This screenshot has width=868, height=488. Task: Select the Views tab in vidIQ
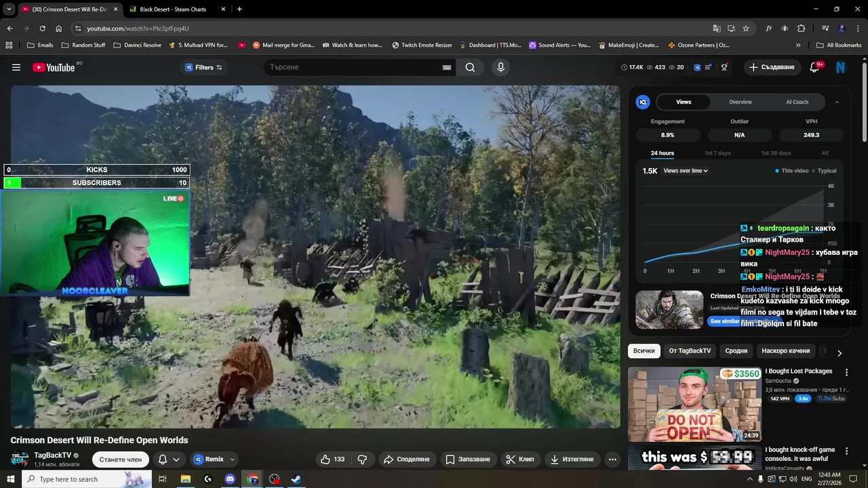[684, 102]
